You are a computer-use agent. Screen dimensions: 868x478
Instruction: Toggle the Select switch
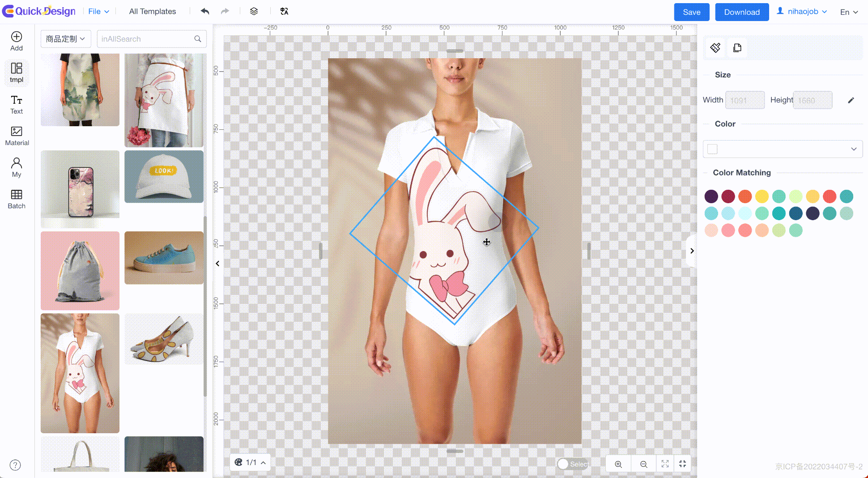click(x=573, y=464)
